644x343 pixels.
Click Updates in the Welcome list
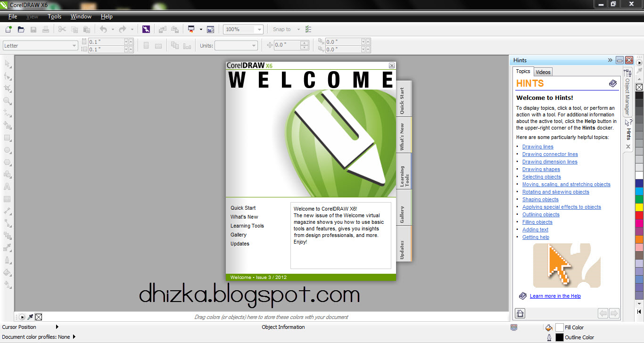(x=240, y=244)
